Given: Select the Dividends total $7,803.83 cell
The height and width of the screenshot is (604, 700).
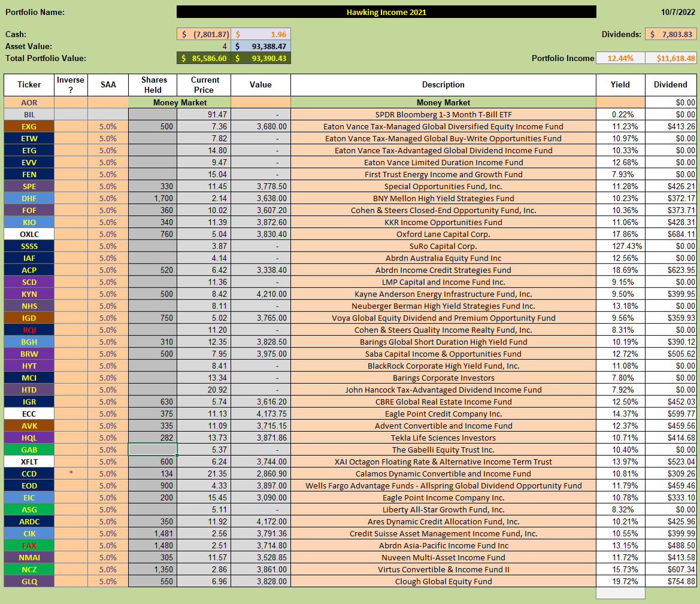Looking at the screenshot, I should pos(671,34).
